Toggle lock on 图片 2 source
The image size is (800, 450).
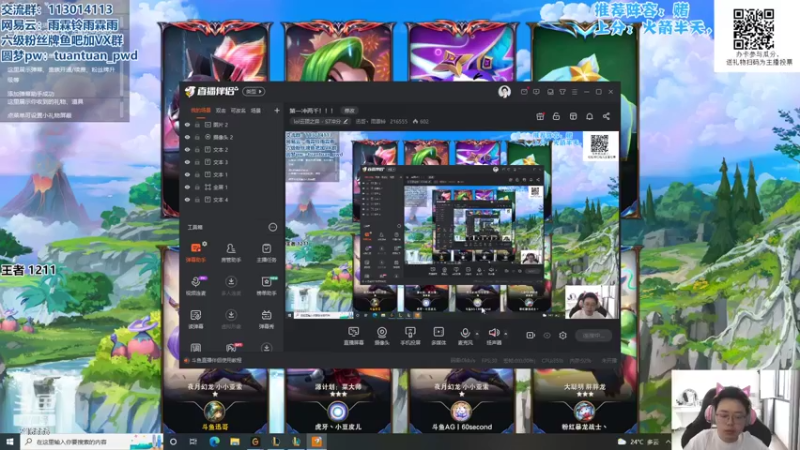coord(197,124)
